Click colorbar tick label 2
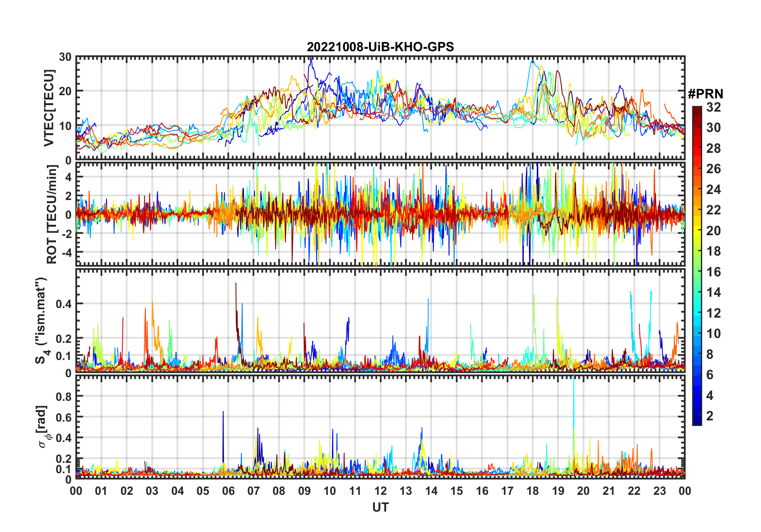This screenshot has height=532, width=761. (710, 416)
